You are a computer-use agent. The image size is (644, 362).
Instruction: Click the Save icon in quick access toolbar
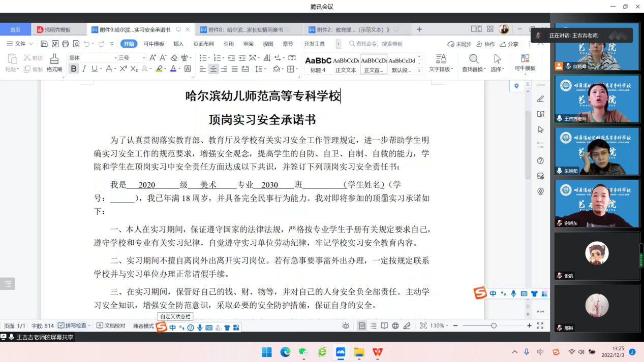tap(44, 44)
